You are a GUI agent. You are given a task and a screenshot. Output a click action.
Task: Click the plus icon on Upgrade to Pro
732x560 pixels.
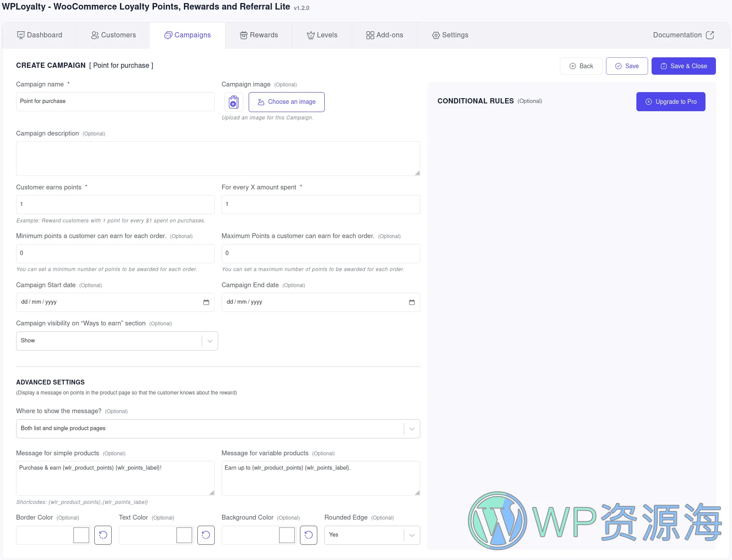(649, 102)
